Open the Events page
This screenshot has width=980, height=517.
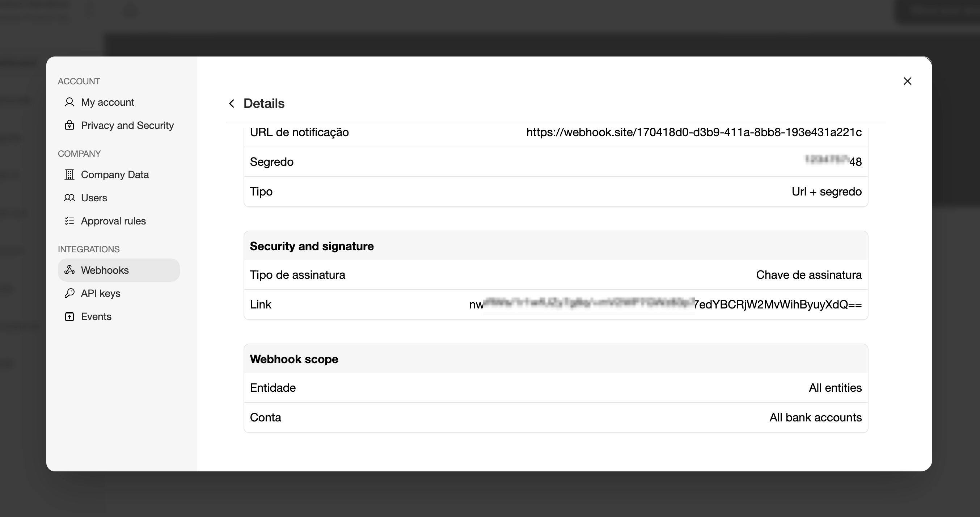[119, 316]
